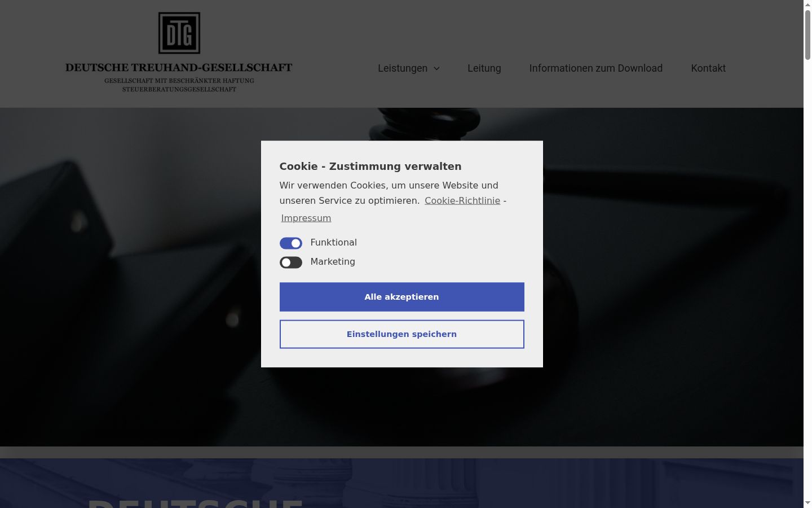Open the Impressum link
The height and width of the screenshot is (508, 812).
(306, 218)
